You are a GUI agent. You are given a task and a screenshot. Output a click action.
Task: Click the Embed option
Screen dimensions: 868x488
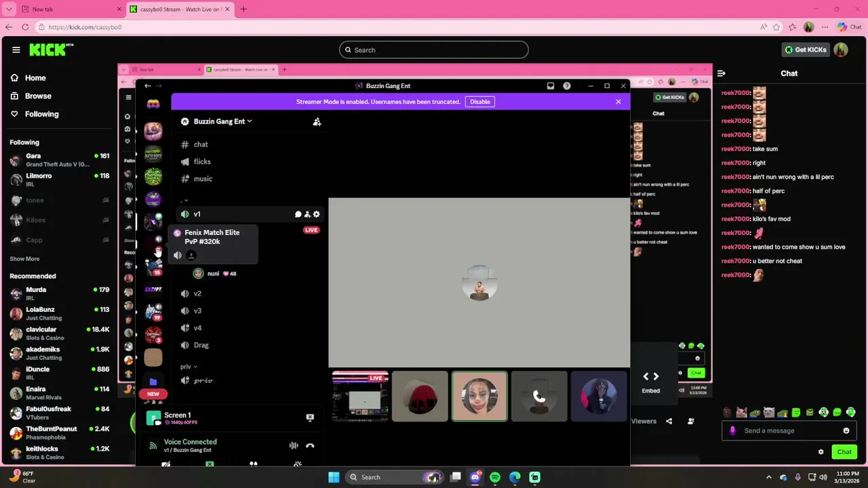tap(650, 383)
